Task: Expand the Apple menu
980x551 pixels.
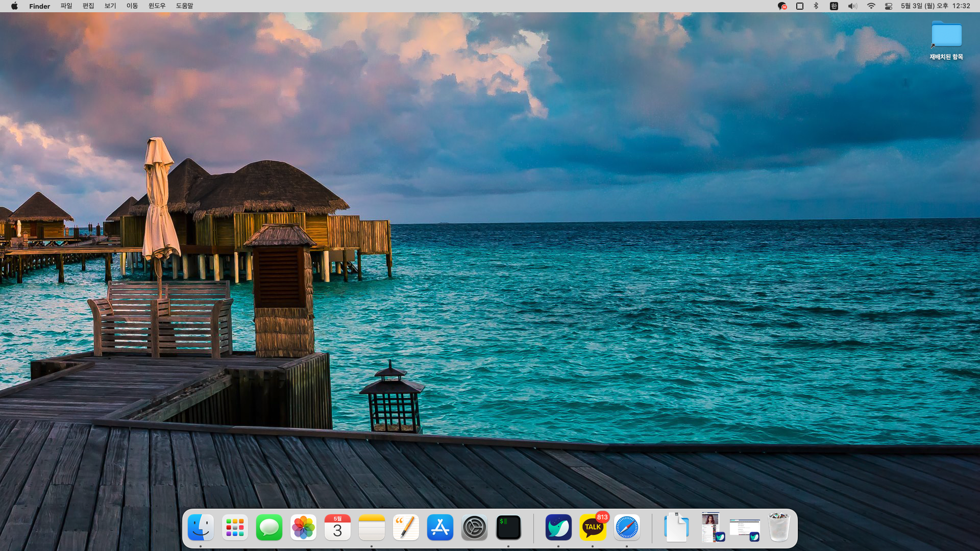Action: coord(14,6)
